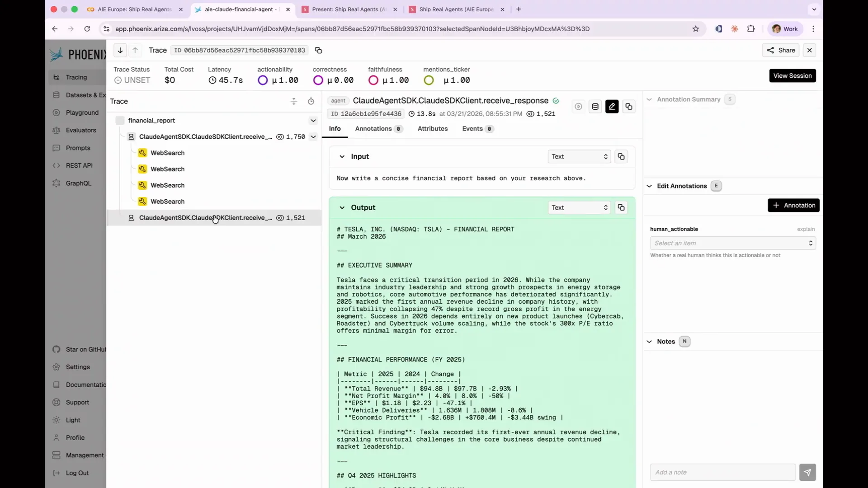
Task: Open REST API from the sidebar
Action: 77,166
